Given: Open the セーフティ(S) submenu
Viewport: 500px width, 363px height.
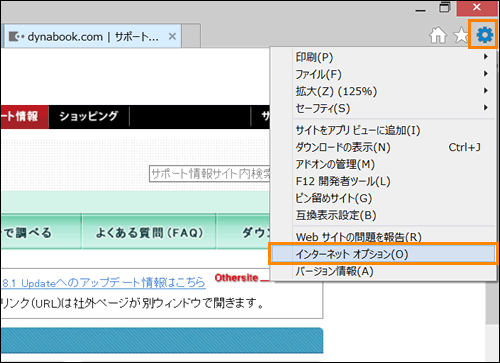Looking at the screenshot, I should (x=392, y=108).
